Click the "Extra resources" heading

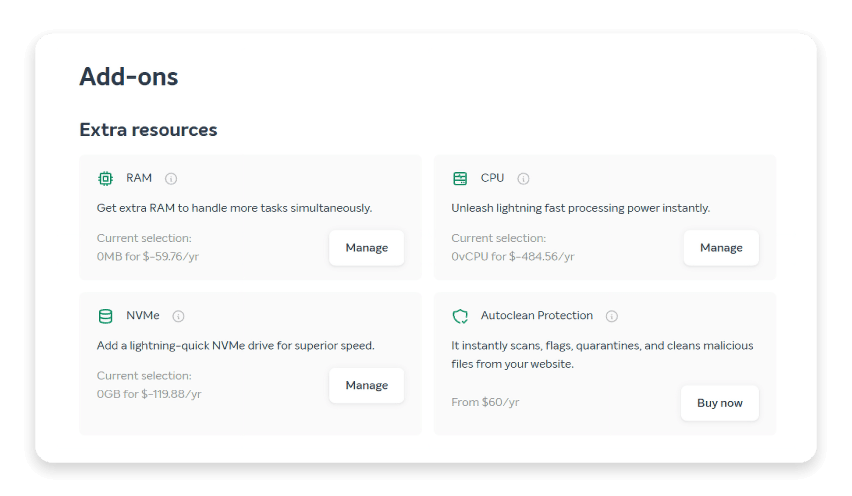(x=148, y=130)
